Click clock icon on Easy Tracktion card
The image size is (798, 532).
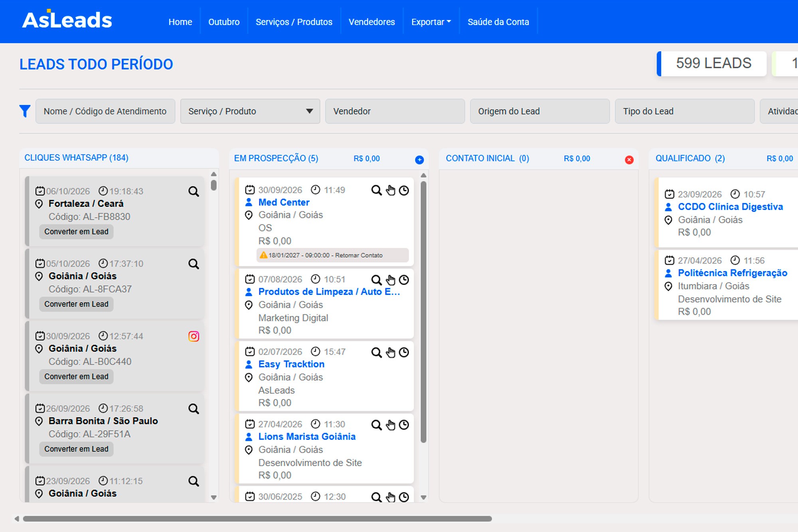pos(404,352)
